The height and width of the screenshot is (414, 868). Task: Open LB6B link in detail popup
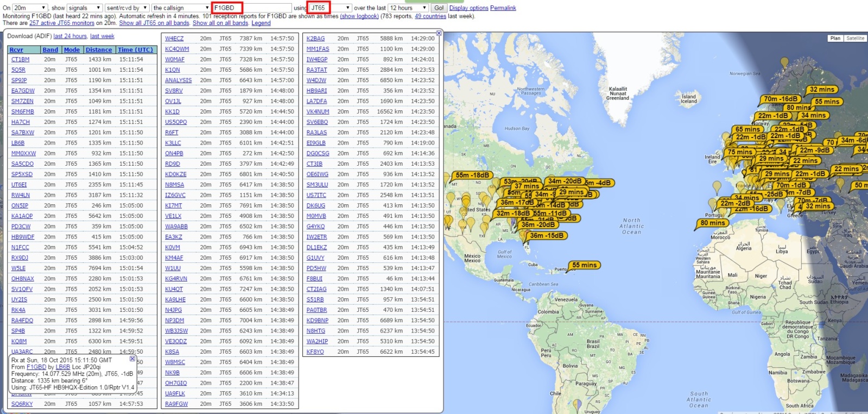pos(63,367)
